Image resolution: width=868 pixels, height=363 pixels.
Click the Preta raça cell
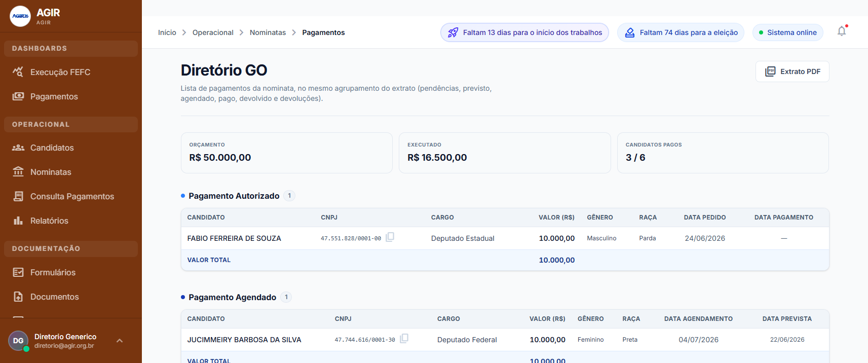pos(630,340)
